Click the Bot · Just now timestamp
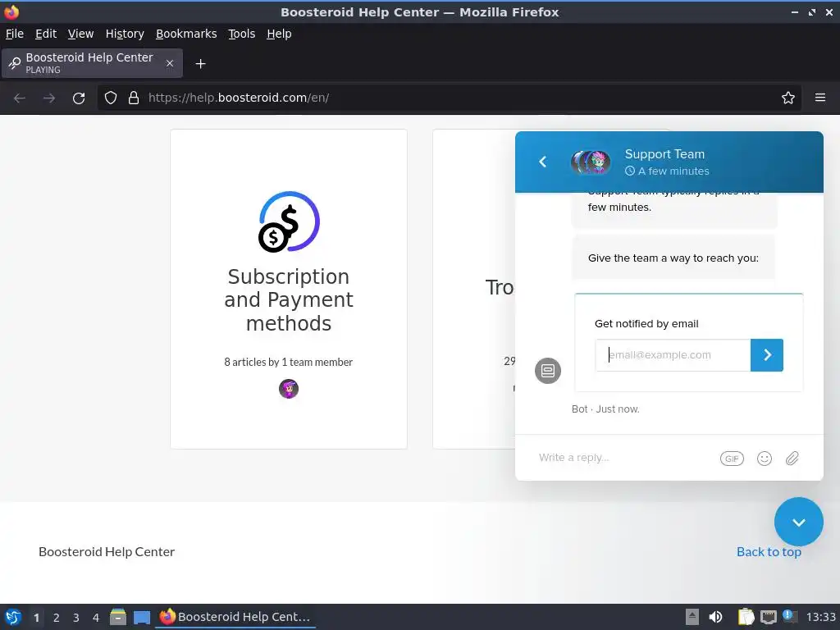840x630 pixels. [605, 409]
